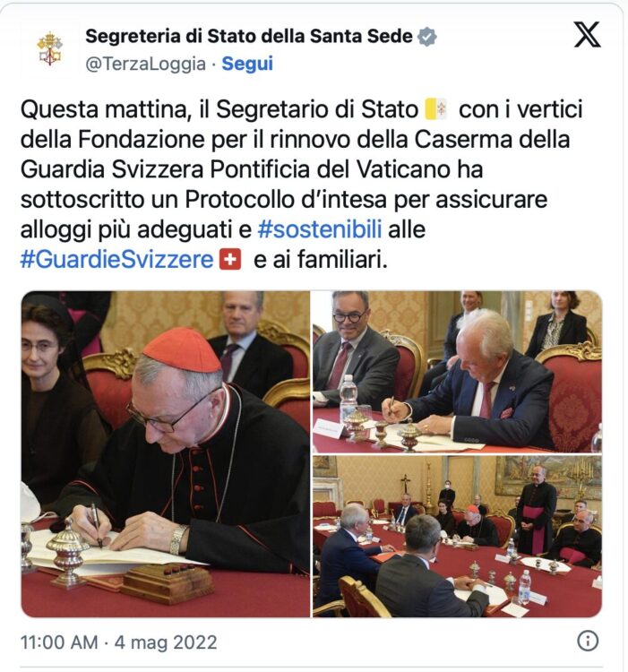This screenshot has height=672, width=628.
Task: Open the 11:00 AM 4 mag 2022 timestamp
Action: [118, 642]
